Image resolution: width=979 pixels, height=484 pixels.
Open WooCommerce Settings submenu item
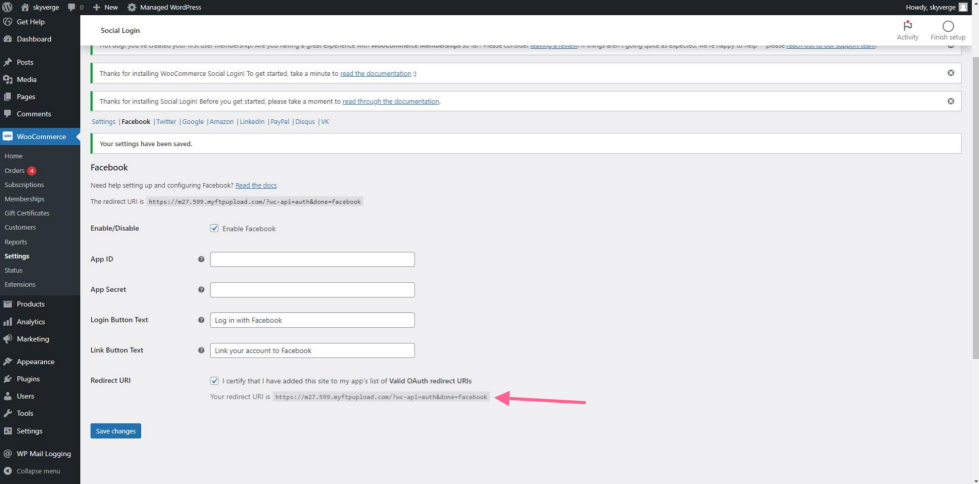click(16, 256)
